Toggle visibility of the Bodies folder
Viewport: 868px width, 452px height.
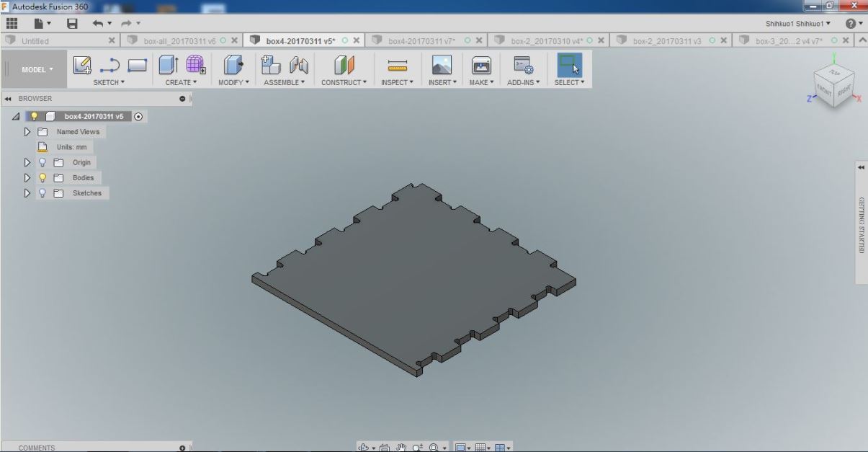pos(42,177)
